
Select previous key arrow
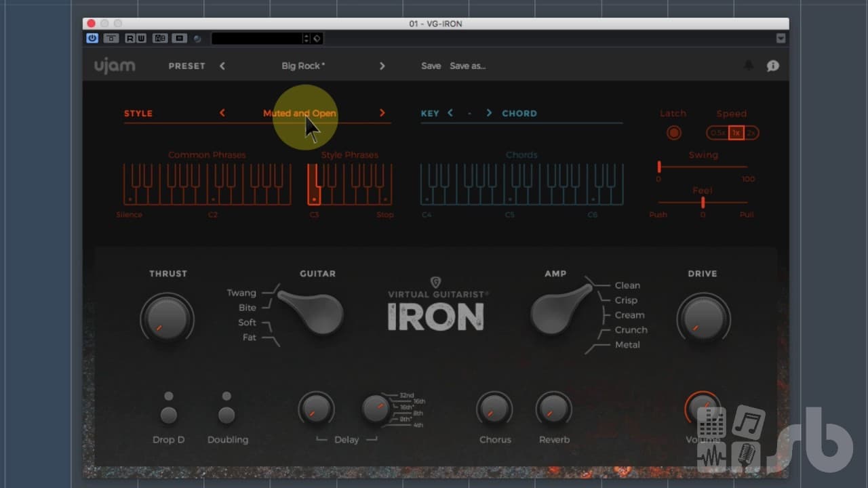pyautogui.click(x=450, y=113)
